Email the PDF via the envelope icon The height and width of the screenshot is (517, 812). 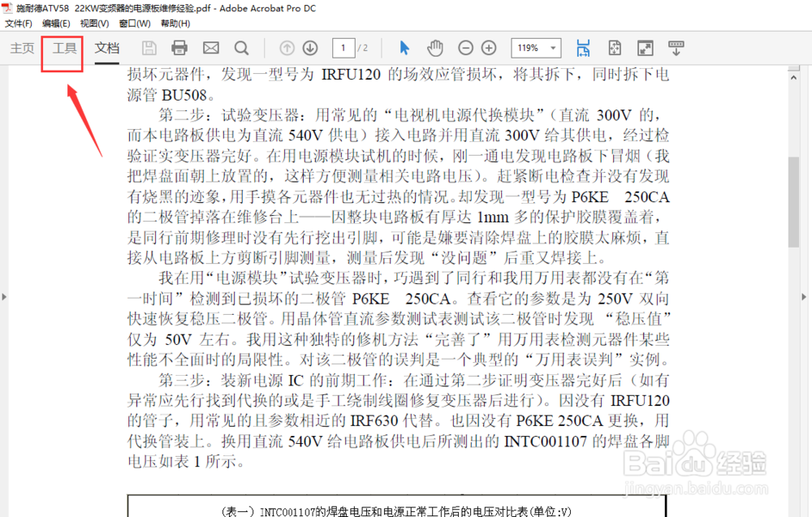(x=210, y=48)
